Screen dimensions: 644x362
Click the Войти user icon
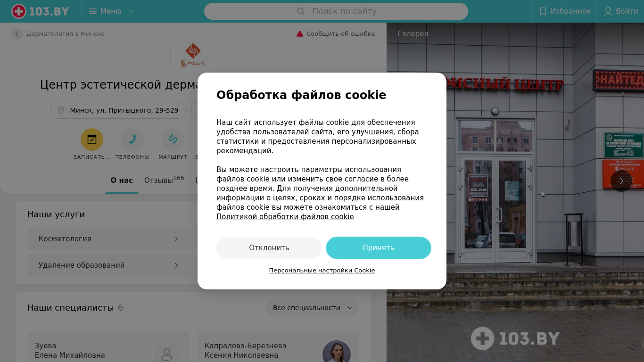pos(608,11)
